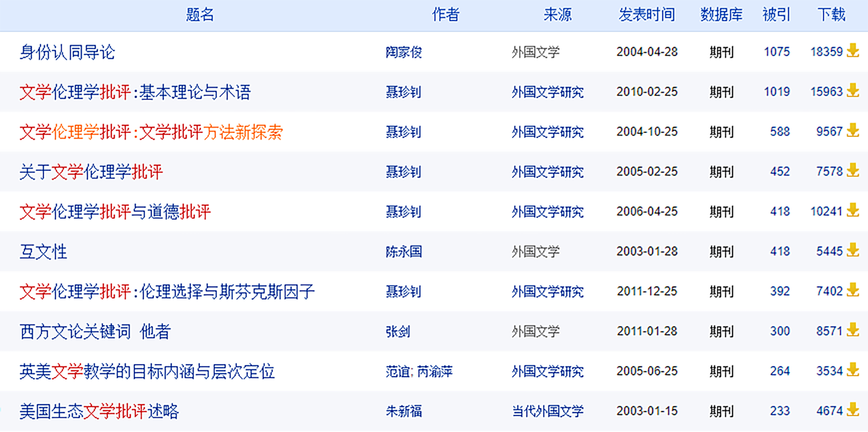Image resolution: width=868 pixels, height=432 pixels.
Task: View author 陈永国's profile
Action: [404, 252]
